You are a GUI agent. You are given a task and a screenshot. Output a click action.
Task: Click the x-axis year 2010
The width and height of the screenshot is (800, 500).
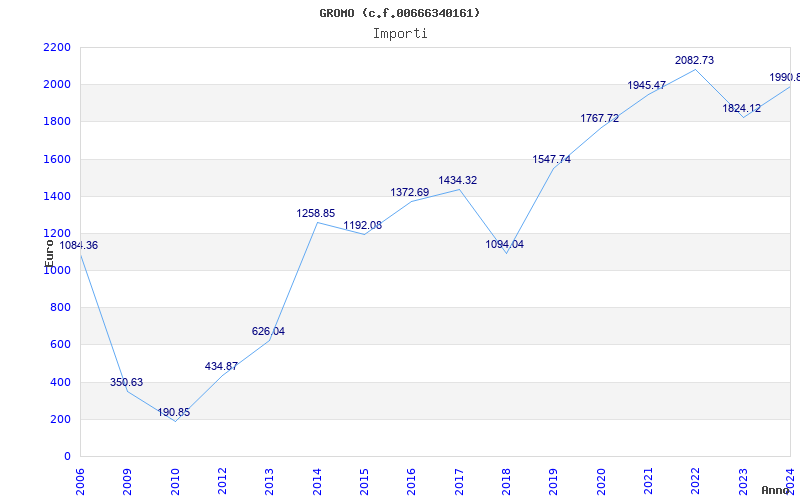pyautogui.click(x=175, y=482)
